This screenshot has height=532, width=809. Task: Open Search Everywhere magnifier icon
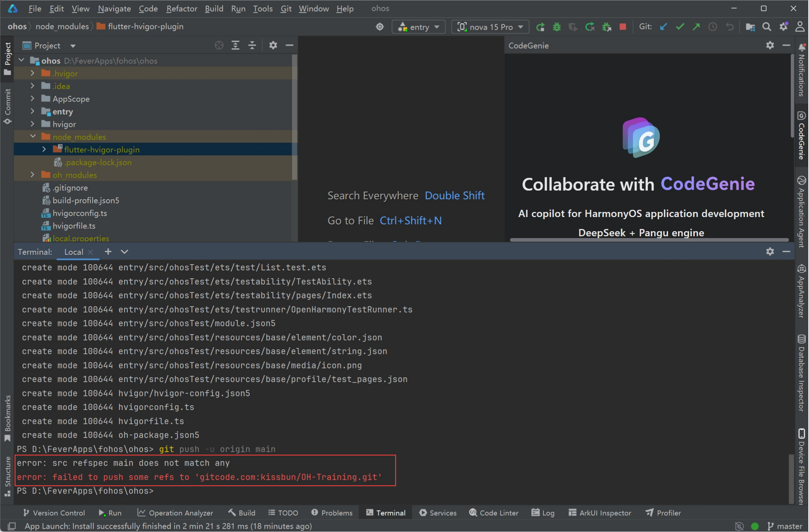click(x=767, y=27)
